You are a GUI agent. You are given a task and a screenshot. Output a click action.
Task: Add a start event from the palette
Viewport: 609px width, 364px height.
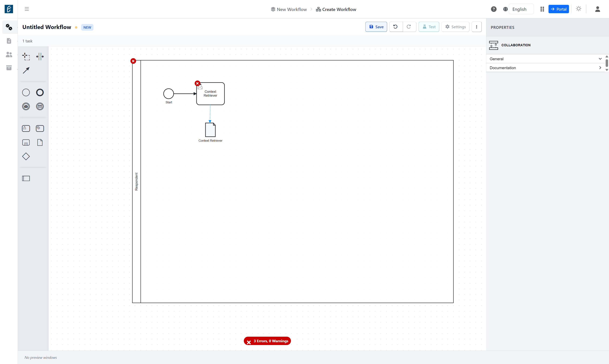tap(26, 92)
